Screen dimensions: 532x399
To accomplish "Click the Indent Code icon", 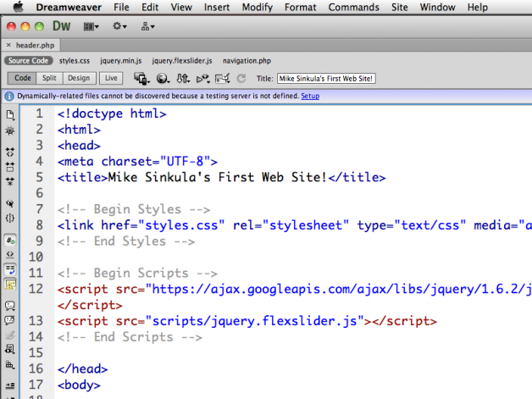I will coord(10,385).
